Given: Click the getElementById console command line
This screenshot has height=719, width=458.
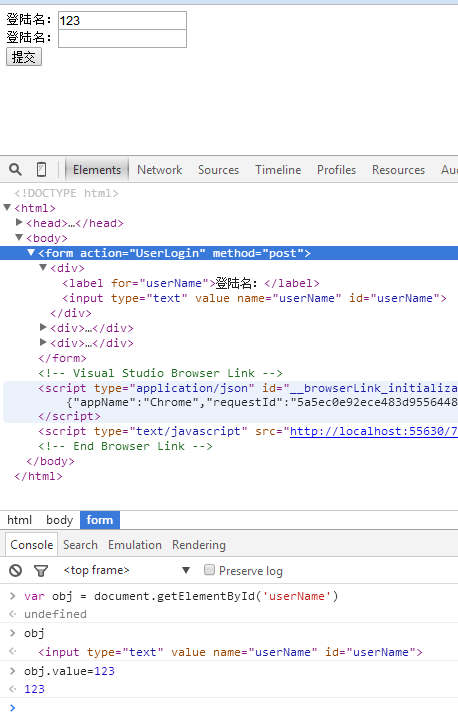Looking at the screenshot, I should 181,596.
